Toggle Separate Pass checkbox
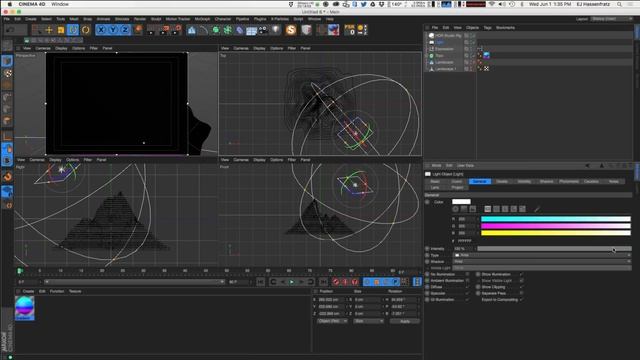Image resolution: width=640 pixels, height=360 pixels. (521, 293)
